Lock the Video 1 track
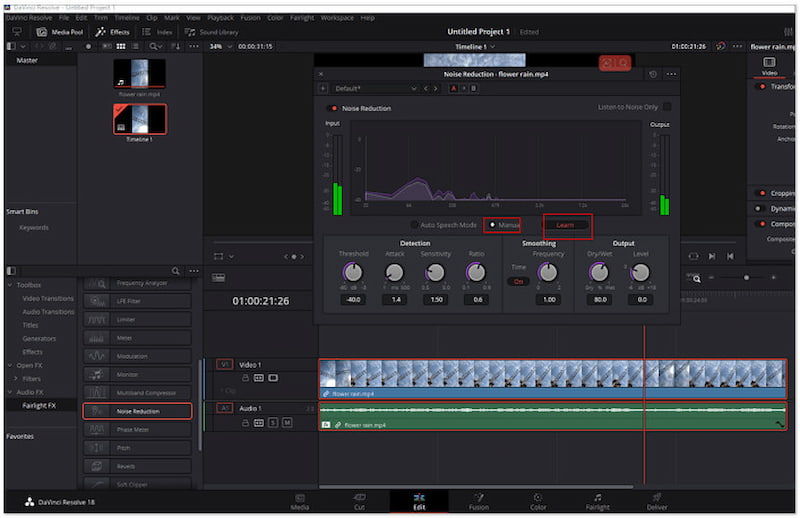Screen dimensions: 800x518 [x=245, y=378]
